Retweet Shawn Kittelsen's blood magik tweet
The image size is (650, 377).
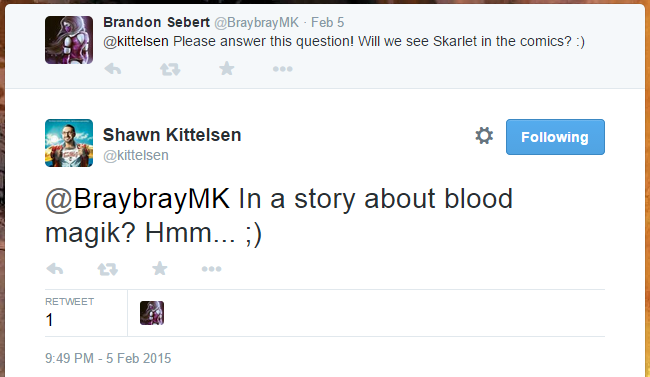107,269
